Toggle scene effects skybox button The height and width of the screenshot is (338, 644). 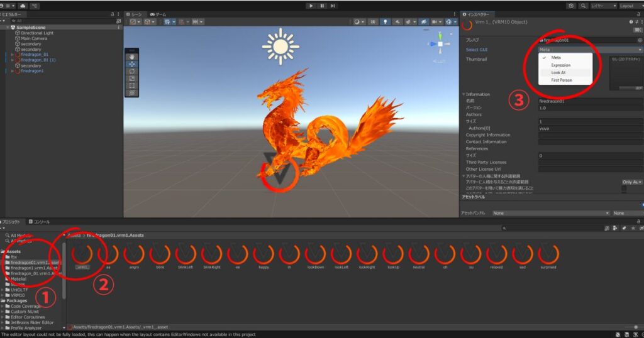pos(409,22)
